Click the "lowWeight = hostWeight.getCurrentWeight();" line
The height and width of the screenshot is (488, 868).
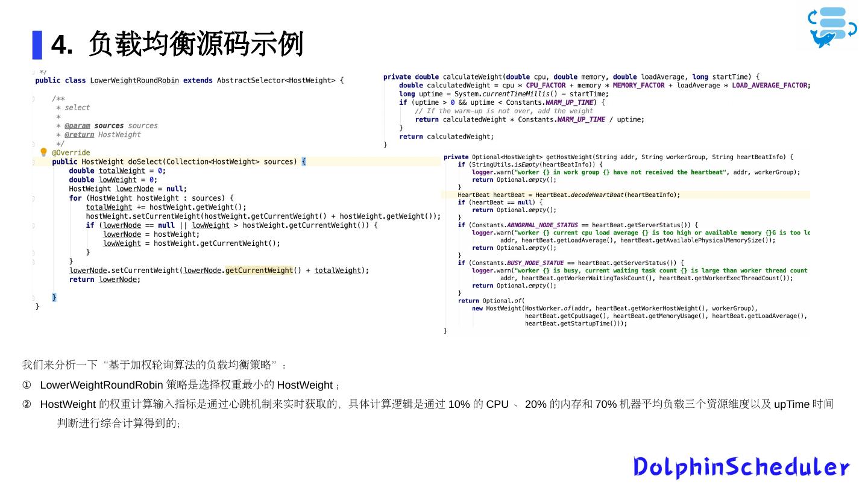(x=192, y=243)
